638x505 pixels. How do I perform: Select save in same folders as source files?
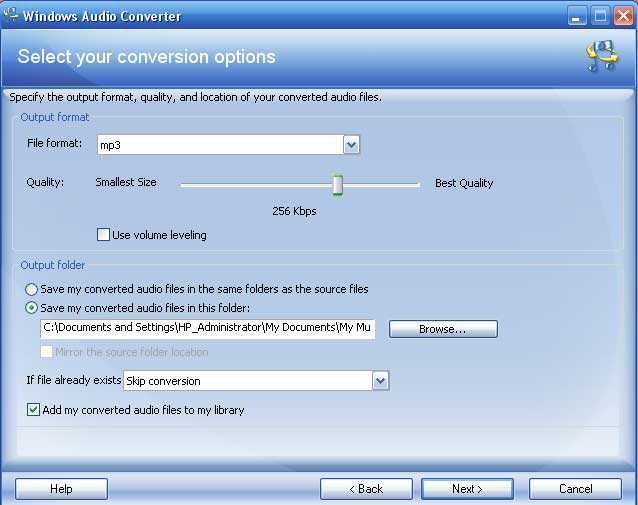pos(31,289)
